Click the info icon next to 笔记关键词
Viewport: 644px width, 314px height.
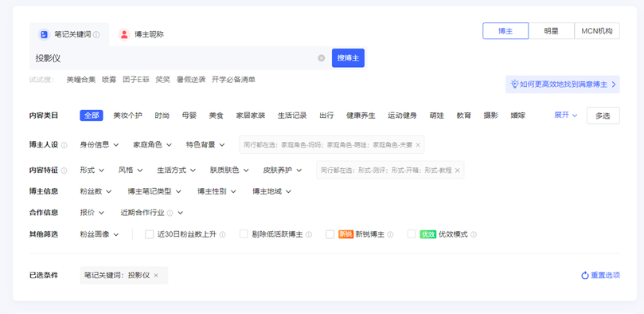tap(96, 34)
